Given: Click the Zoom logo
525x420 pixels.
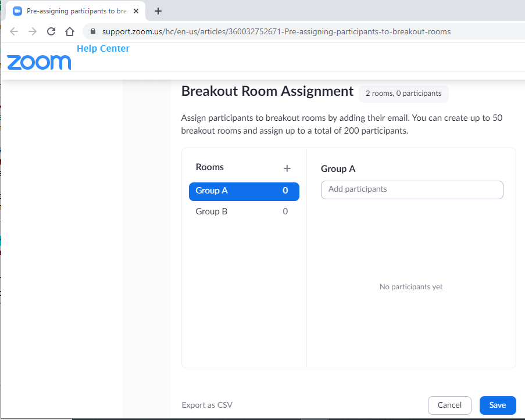Looking at the screenshot, I should (38, 62).
